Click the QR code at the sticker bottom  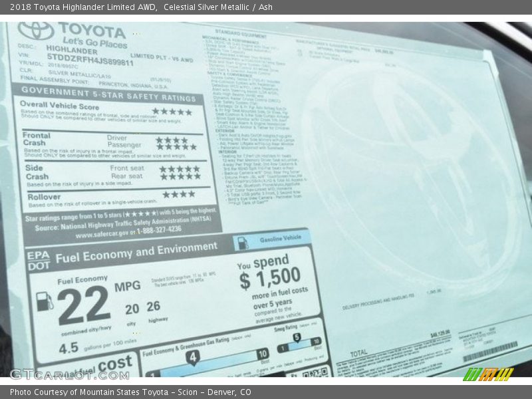(315, 372)
